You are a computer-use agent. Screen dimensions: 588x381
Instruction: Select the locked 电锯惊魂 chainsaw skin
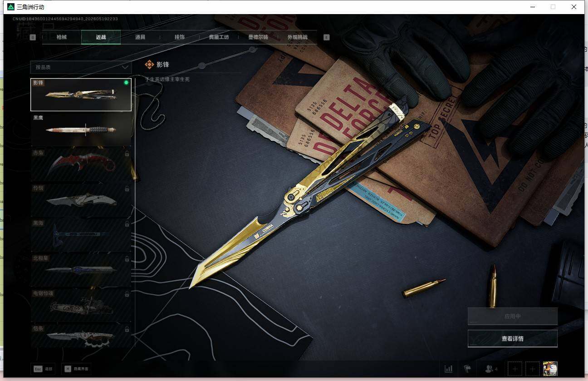[81, 305]
